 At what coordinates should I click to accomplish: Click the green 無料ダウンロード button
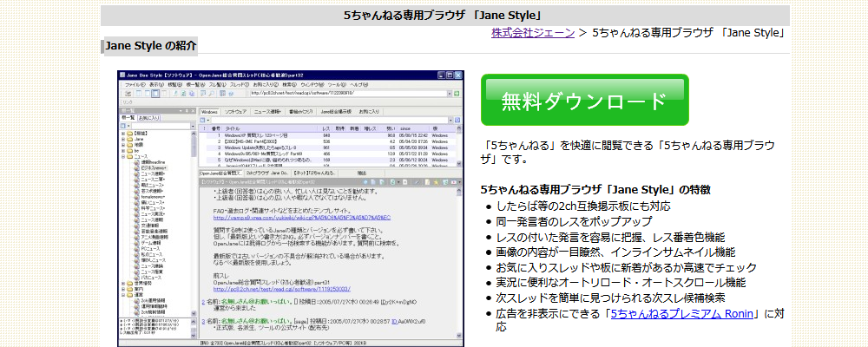(584, 100)
